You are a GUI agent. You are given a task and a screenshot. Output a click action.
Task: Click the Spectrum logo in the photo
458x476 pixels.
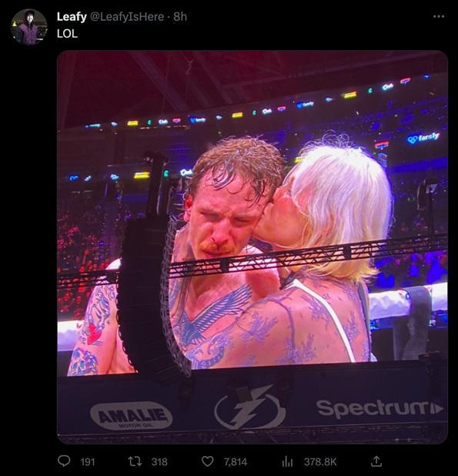[379, 408]
